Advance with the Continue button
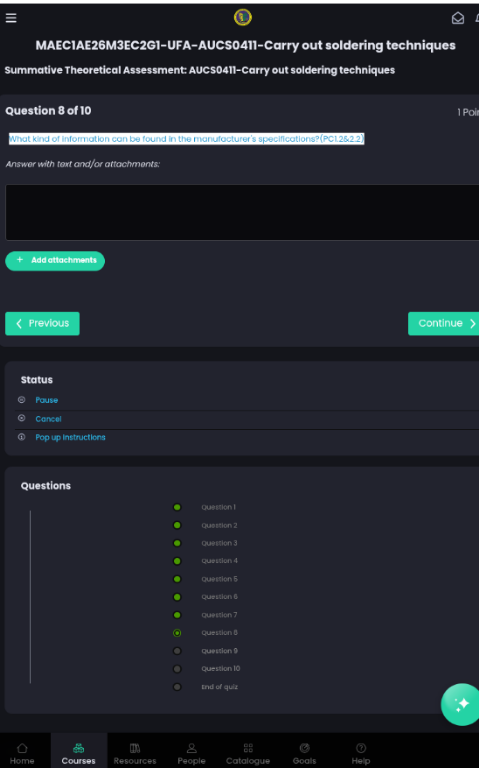This screenshot has width=479, height=768. point(443,323)
